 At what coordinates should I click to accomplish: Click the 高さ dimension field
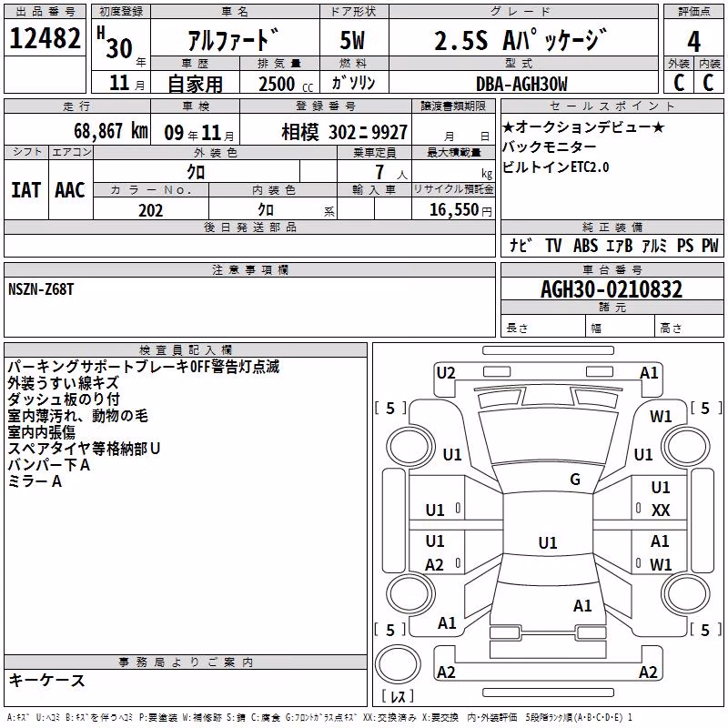[x=690, y=328]
